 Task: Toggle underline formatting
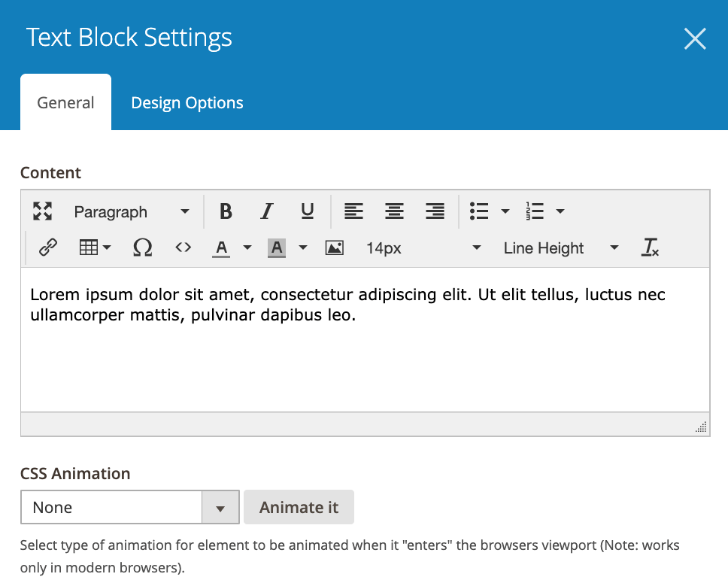pos(308,211)
